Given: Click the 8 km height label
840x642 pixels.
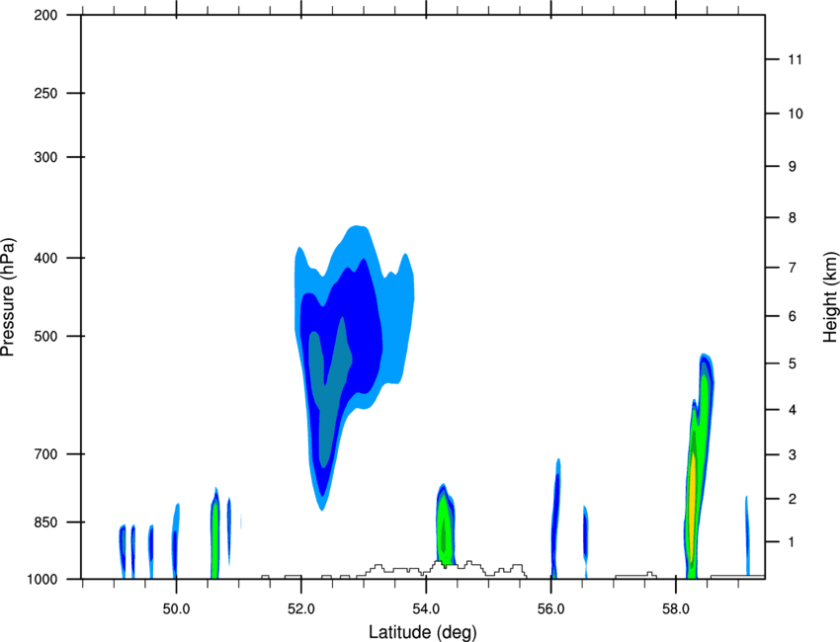Looking at the screenshot, I should [792, 218].
